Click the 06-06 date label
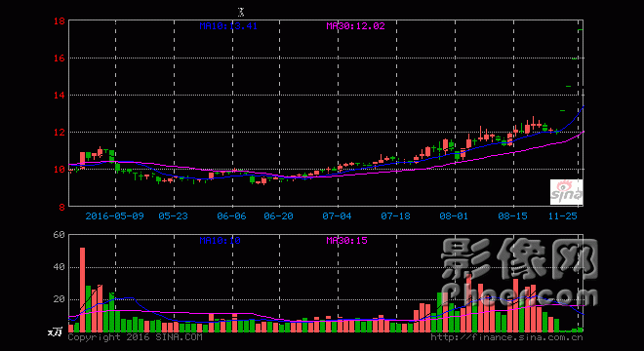 [231, 215]
